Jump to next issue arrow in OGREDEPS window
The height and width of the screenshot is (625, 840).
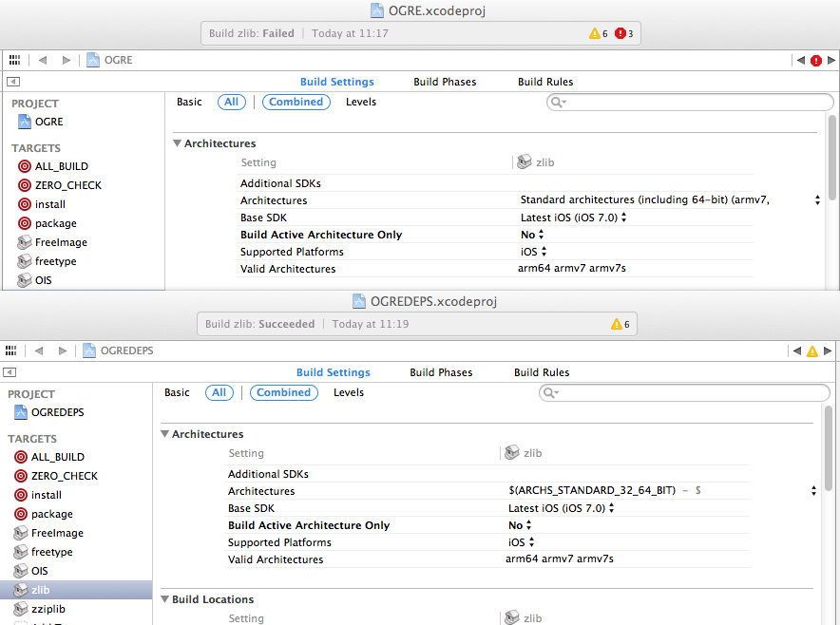pyautogui.click(x=828, y=350)
